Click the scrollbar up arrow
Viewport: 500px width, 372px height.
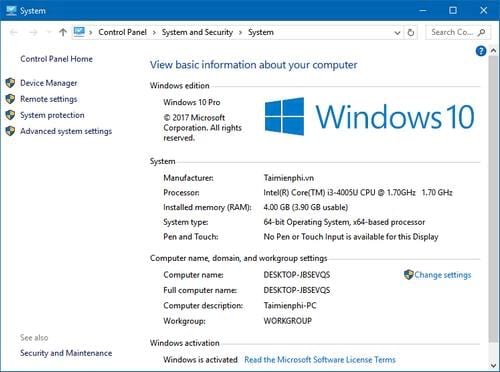pyautogui.click(x=494, y=51)
